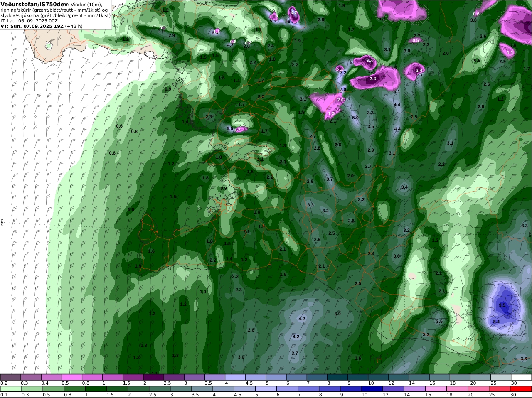
Task: Click the 'IT: Lau. 06. 09. 2025 00Z' line
Action: point(29,20)
